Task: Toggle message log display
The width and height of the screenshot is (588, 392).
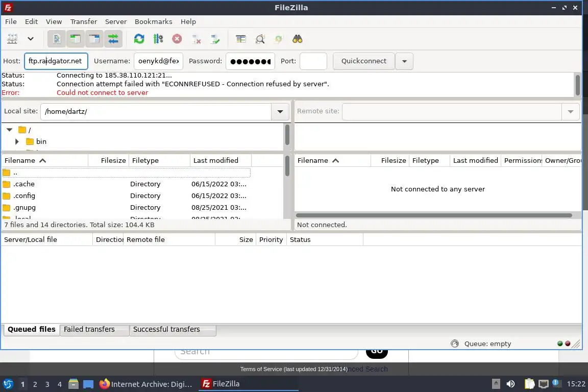Action: click(x=57, y=39)
